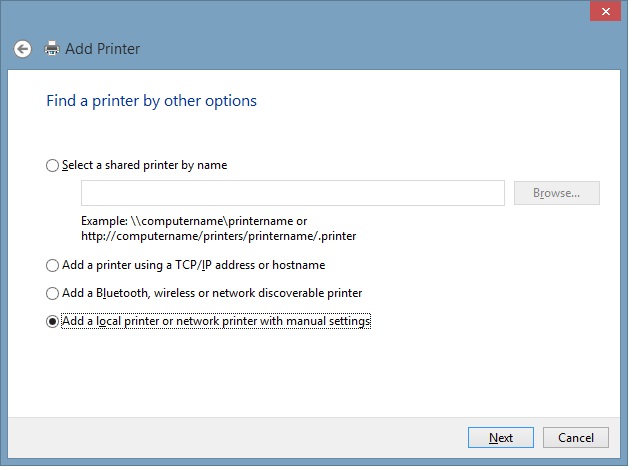Click the 'Add a Bluetooth, wireless' label text
The image size is (632, 470).
point(211,294)
